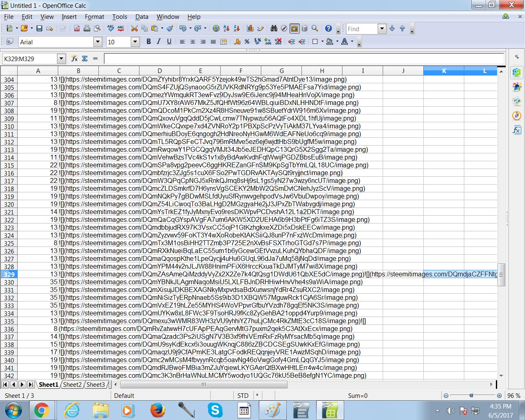Open the Format menu

(94, 17)
